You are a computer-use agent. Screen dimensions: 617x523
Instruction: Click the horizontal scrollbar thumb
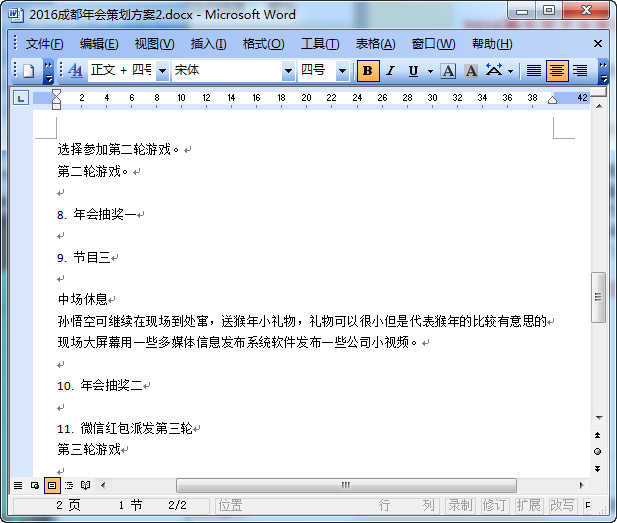346,485
